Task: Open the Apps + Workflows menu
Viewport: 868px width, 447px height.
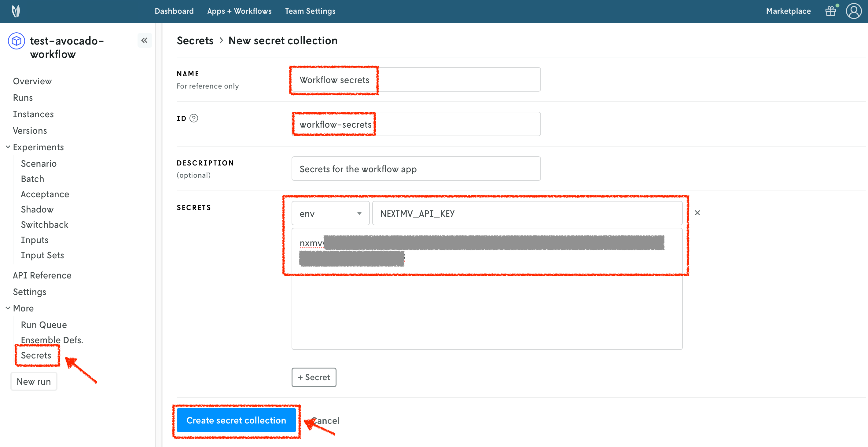Action: 239,11
